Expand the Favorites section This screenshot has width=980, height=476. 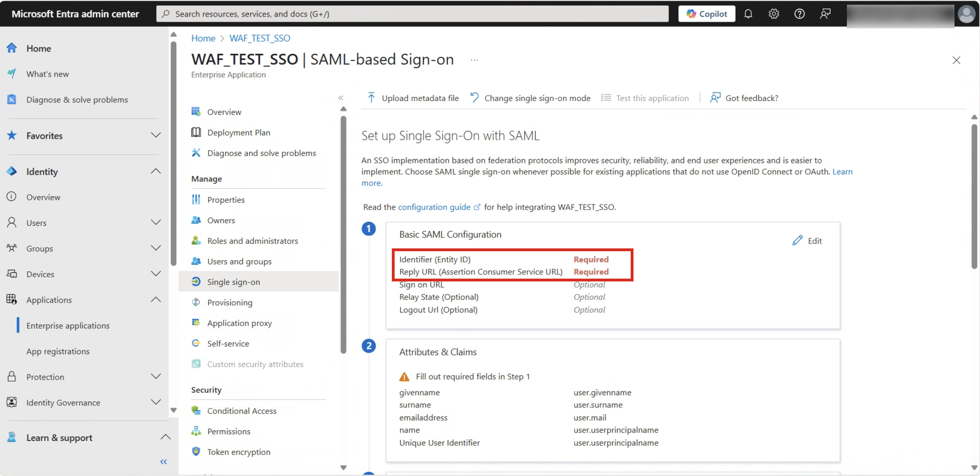point(156,136)
